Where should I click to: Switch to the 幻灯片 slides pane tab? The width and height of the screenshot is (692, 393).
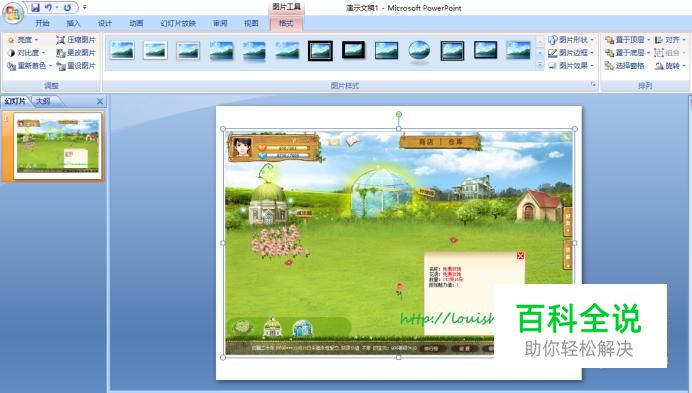[15, 101]
